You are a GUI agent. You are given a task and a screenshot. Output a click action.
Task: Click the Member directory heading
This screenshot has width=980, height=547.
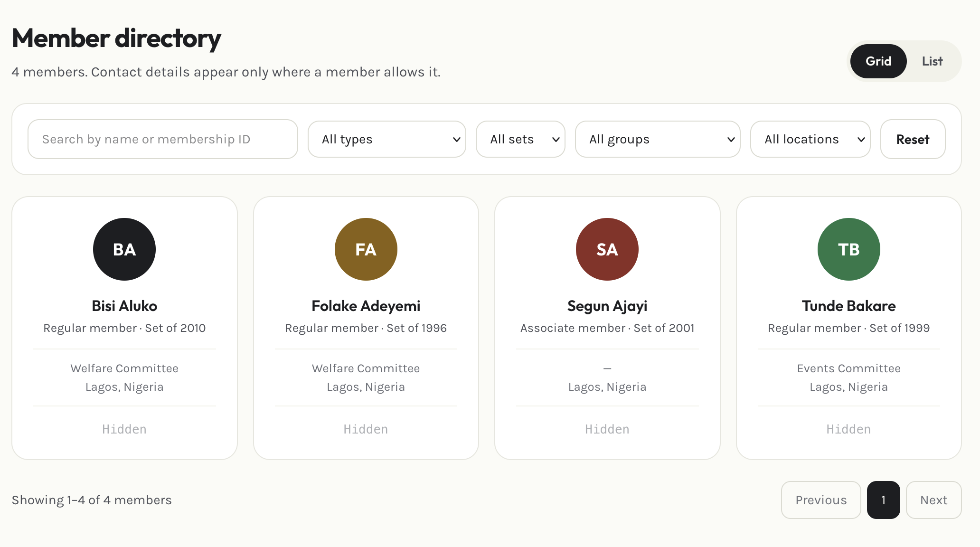point(116,38)
